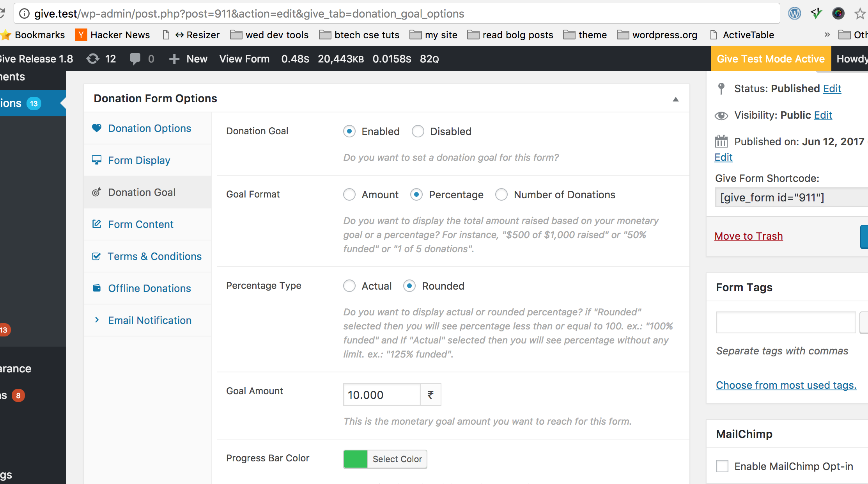Click the bookmark star icon in address bar
The image size is (868, 484).
click(860, 13)
